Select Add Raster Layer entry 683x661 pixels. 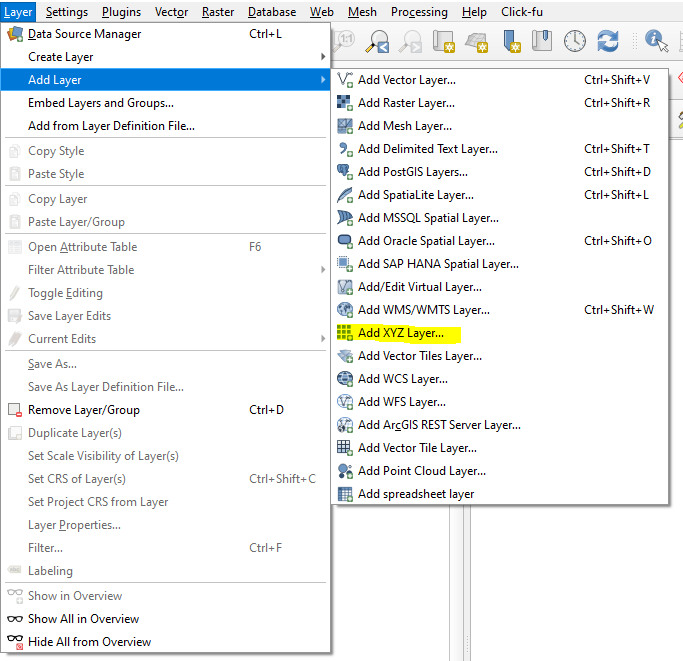pos(500,103)
